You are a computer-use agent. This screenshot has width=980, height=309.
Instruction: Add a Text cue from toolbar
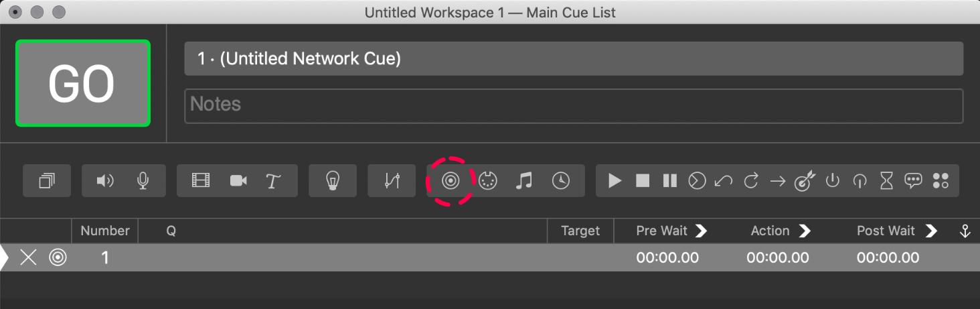272,181
